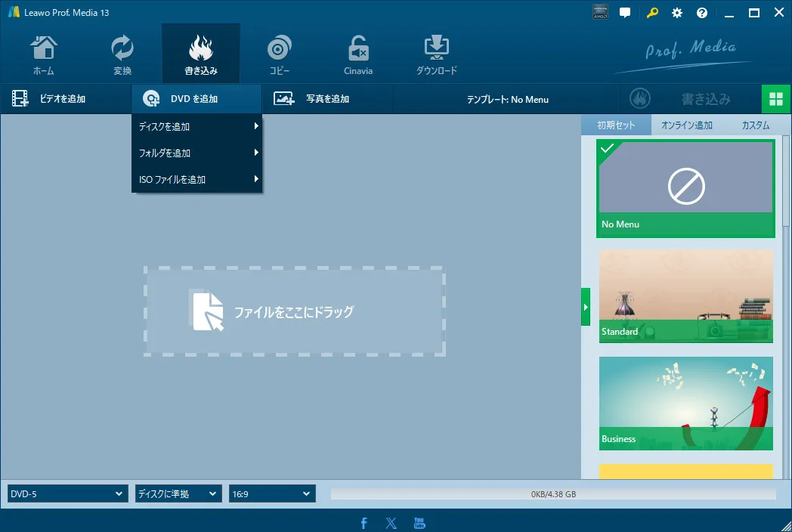Select the No Menu template thumbnail
The image size is (792, 532).
(x=685, y=188)
